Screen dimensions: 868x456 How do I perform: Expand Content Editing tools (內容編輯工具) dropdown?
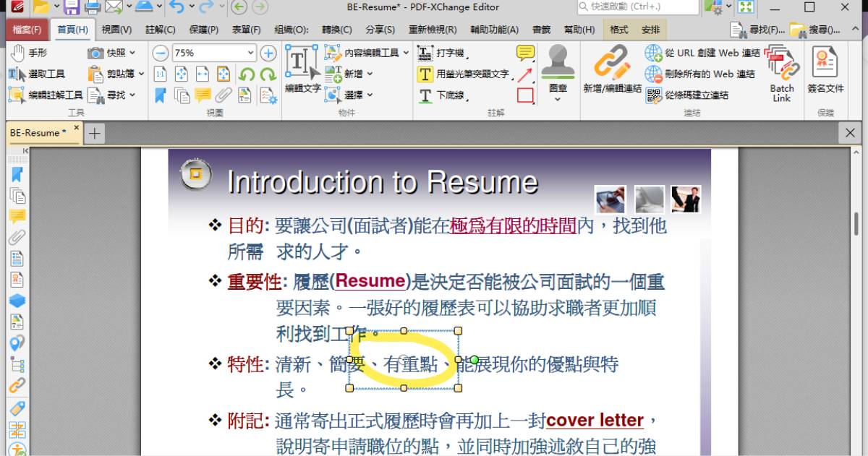tap(406, 53)
